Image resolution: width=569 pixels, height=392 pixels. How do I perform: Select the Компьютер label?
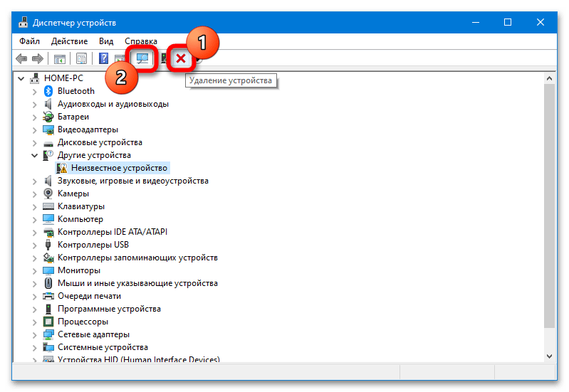coord(80,219)
